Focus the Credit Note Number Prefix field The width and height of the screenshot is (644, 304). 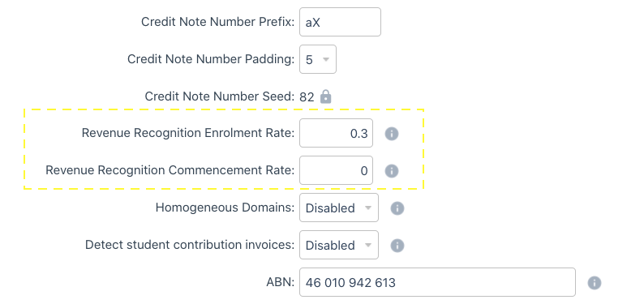[340, 22]
